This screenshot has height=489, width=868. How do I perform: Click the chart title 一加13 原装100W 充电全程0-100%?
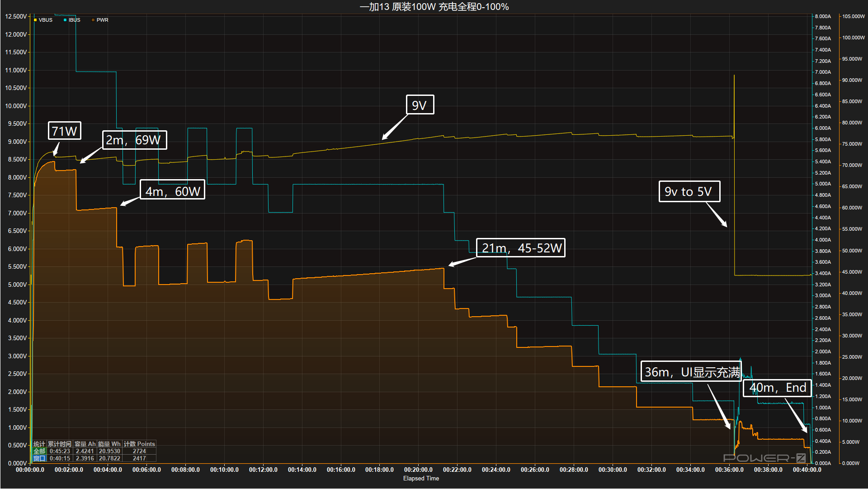pos(434,7)
